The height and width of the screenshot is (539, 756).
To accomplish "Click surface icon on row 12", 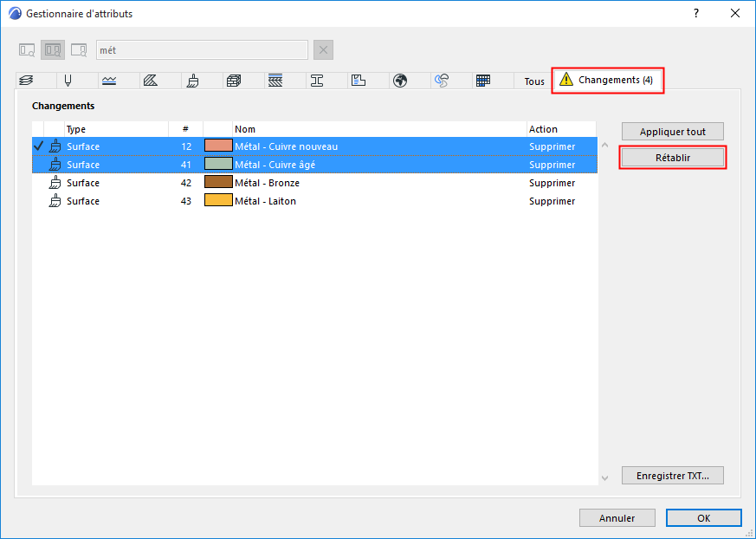I will click(55, 146).
